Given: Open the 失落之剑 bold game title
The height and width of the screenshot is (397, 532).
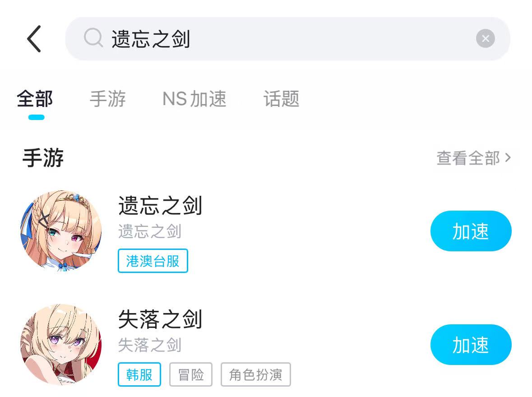Looking at the screenshot, I should (x=160, y=319).
